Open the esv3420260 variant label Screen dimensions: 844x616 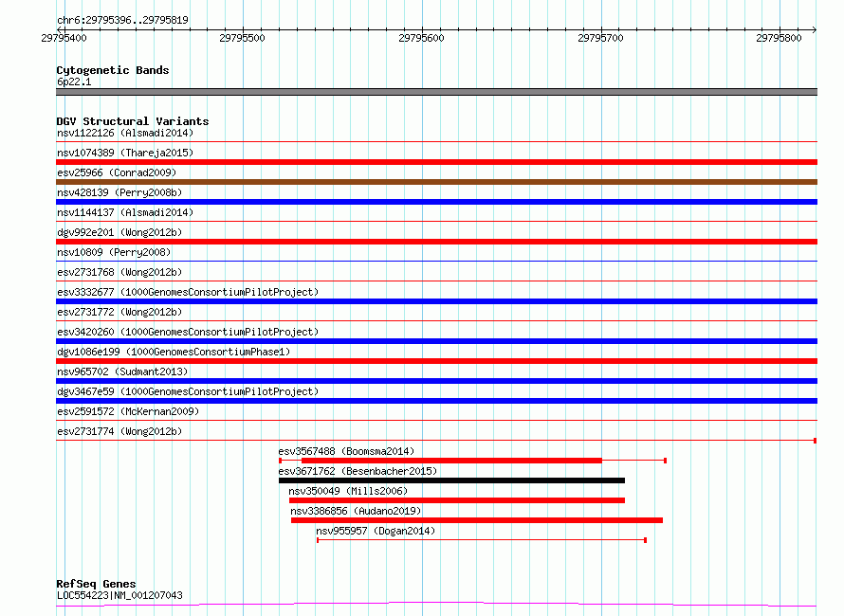pos(188,332)
